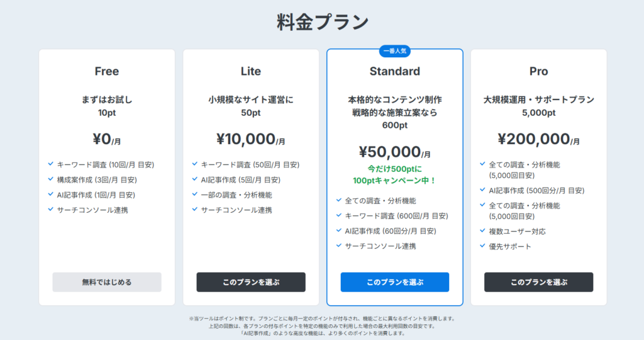Pick the Pro plan このプランを選ぶ button
Image resolution: width=644 pixels, height=340 pixels.
point(538,282)
